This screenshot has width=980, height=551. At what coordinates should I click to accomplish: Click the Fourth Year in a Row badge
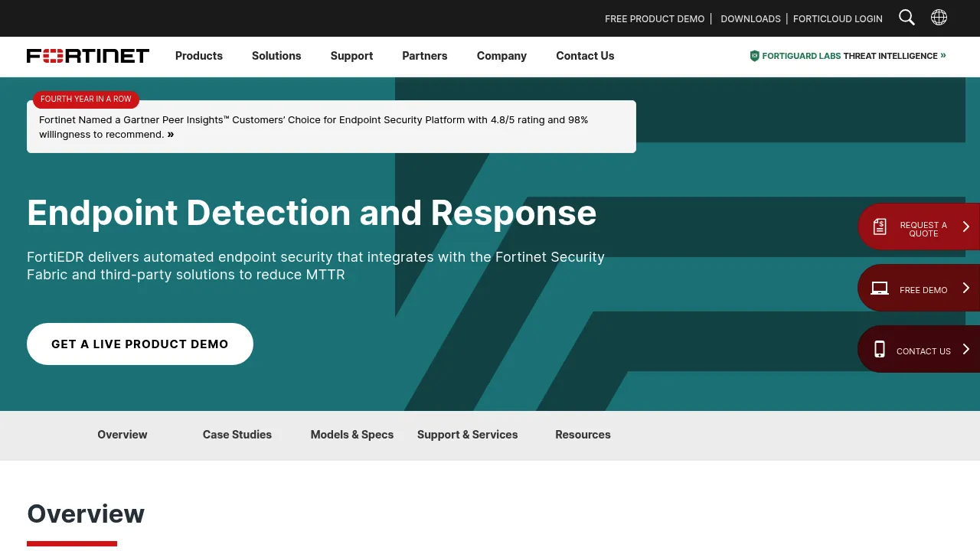[86, 99]
